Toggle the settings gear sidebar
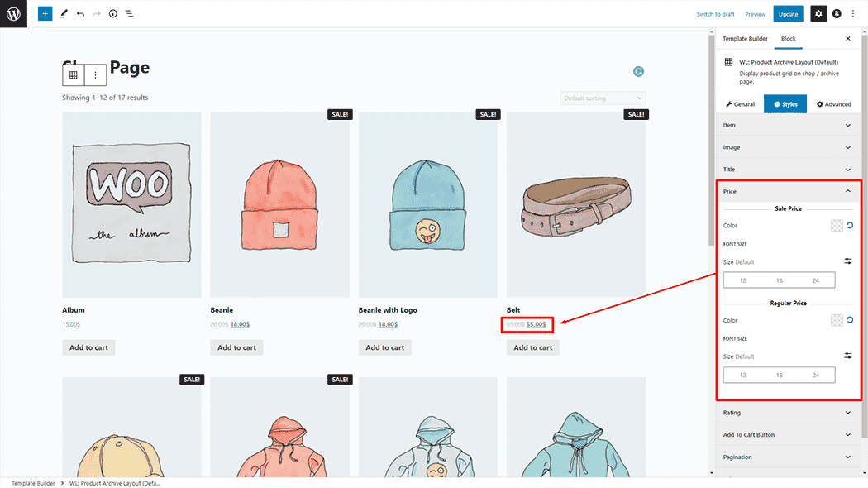 pos(818,14)
